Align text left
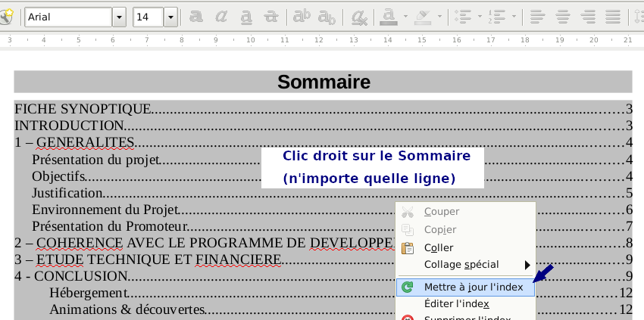This screenshot has width=644, height=320. coord(537,17)
